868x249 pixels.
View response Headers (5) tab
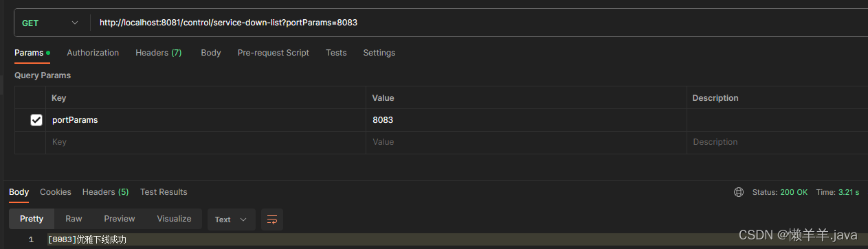106,192
